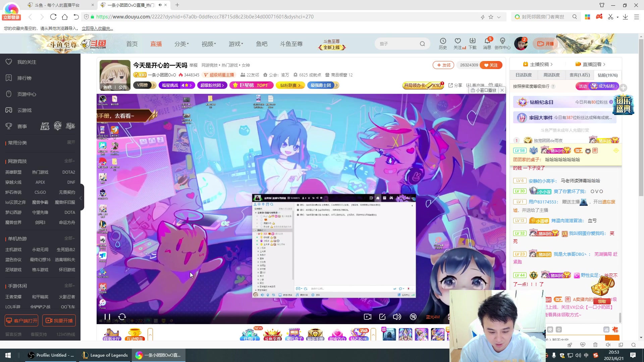Select APEX category link
644x362 pixels.
[x=40, y=182]
